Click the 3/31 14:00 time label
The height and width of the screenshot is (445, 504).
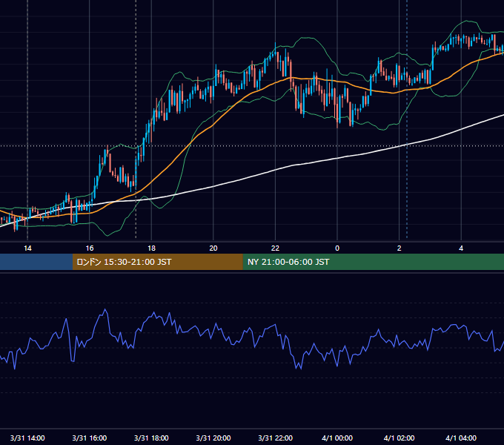pos(27,438)
